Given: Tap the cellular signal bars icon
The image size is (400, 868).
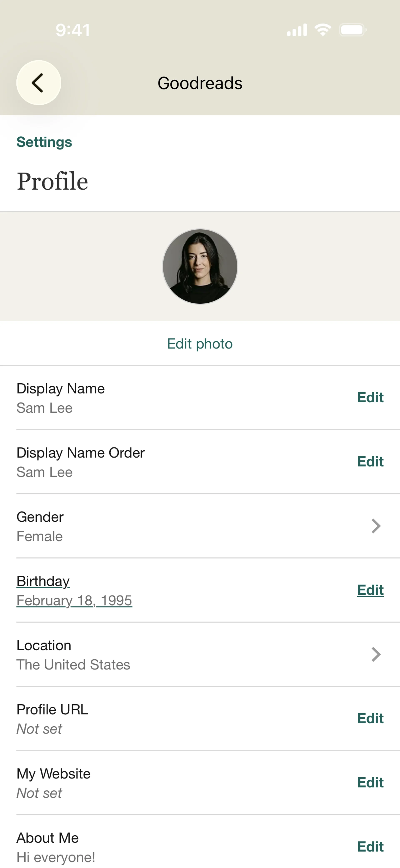Looking at the screenshot, I should click(297, 30).
